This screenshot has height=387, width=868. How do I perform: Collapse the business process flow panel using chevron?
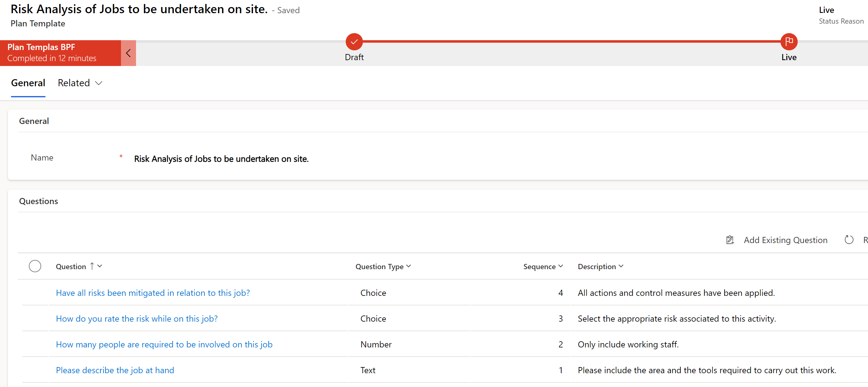point(128,53)
